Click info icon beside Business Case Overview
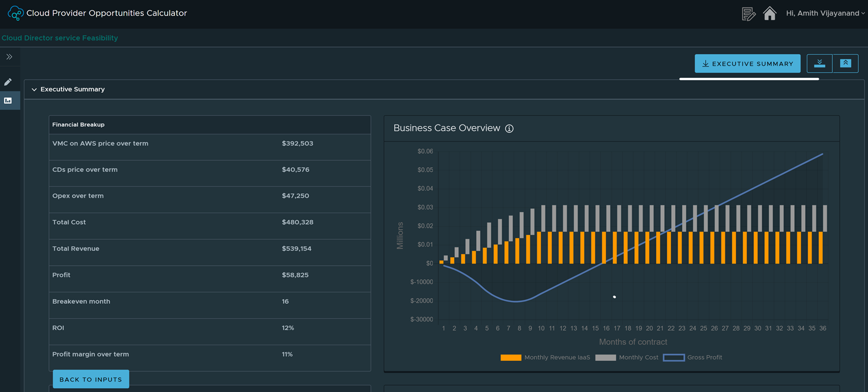The height and width of the screenshot is (392, 868). click(509, 129)
